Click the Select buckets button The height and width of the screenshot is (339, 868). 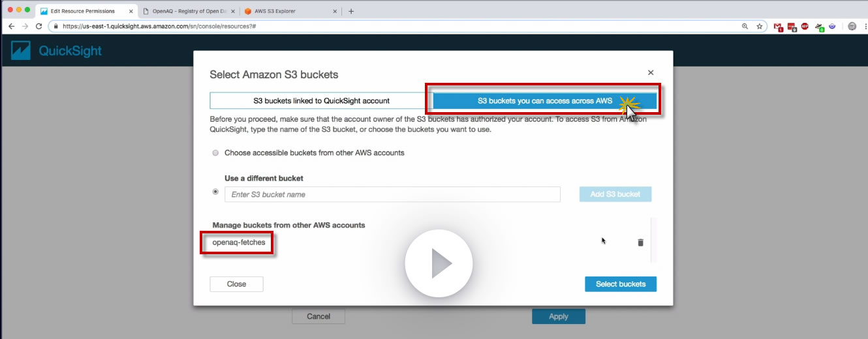coord(621,284)
